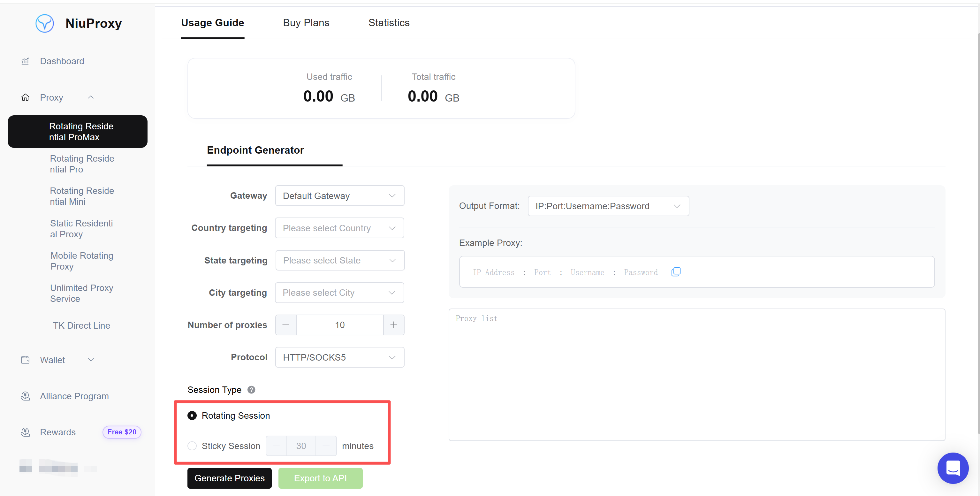Open Rotating Residential Mini page
980x496 pixels.
point(82,196)
